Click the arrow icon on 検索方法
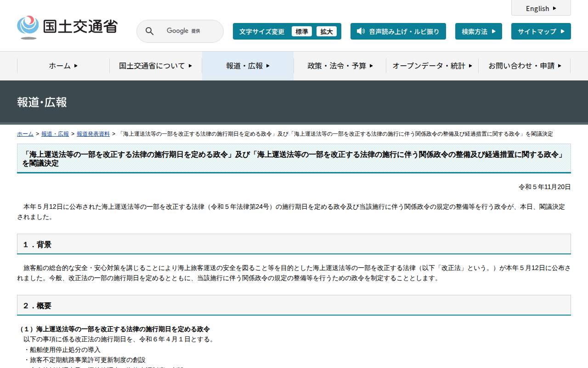This screenshot has height=368, width=588. (493, 31)
